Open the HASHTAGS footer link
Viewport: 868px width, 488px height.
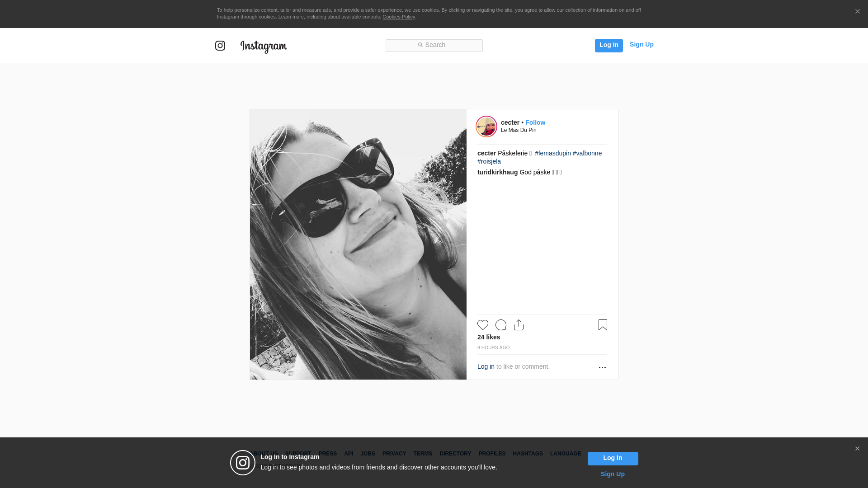coord(528,454)
